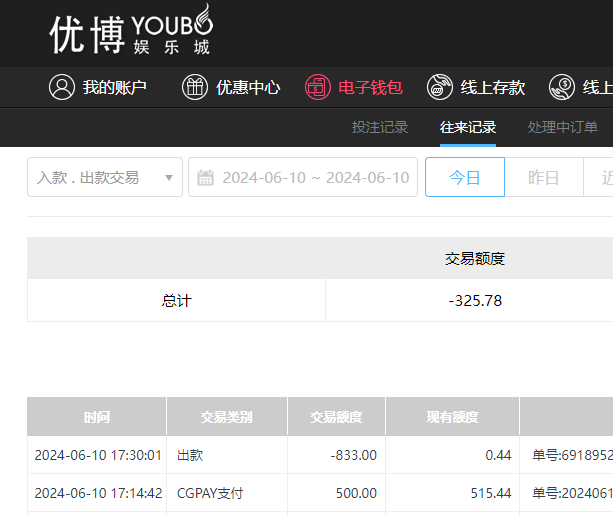The width and height of the screenshot is (613, 516).
Task: Click the 交易额度 table column header
Action: (336, 417)
